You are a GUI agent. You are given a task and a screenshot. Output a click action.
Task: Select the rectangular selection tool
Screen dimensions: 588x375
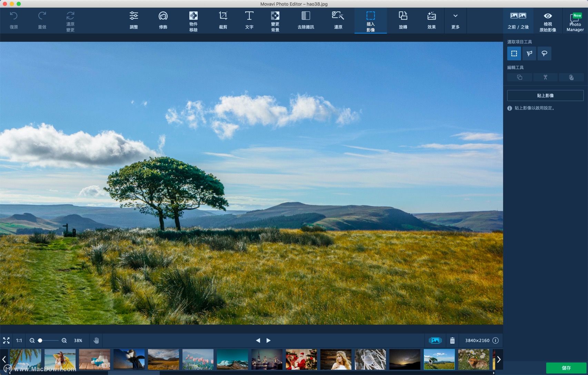514,53
